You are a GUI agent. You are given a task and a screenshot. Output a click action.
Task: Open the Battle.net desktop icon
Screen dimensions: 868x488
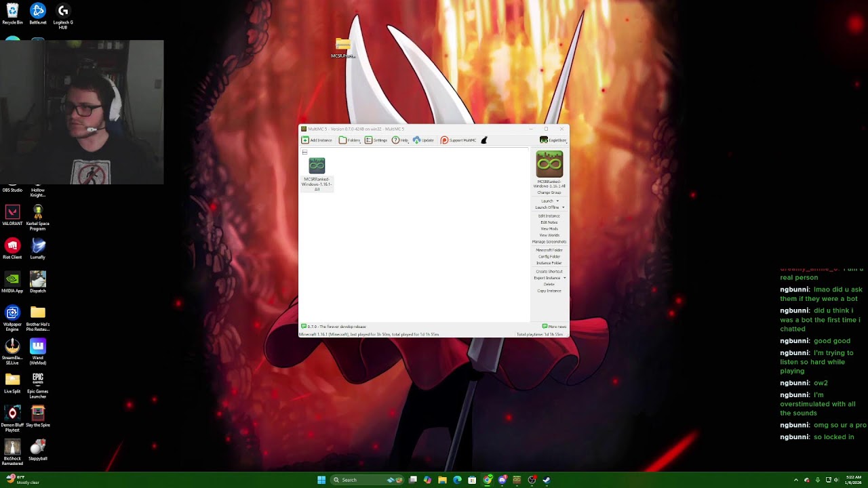[38, 14]
